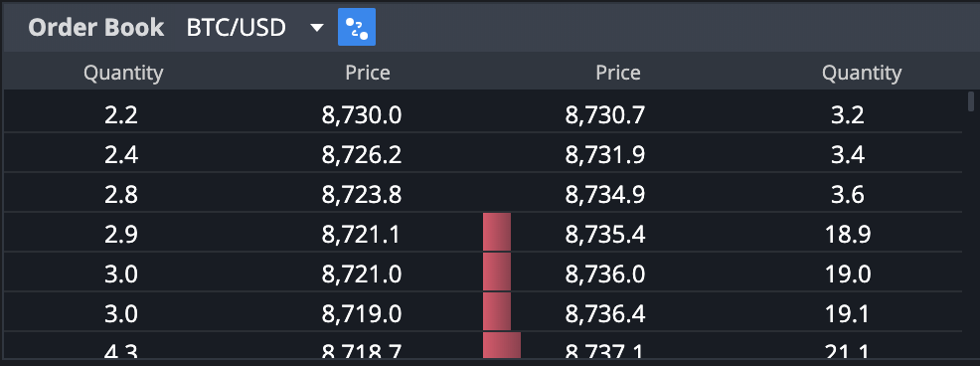Image resolution: width=980 pixels, height=366 pixels.
Task: Click the ask-side Price column header
Action: [x=617, y=74]
